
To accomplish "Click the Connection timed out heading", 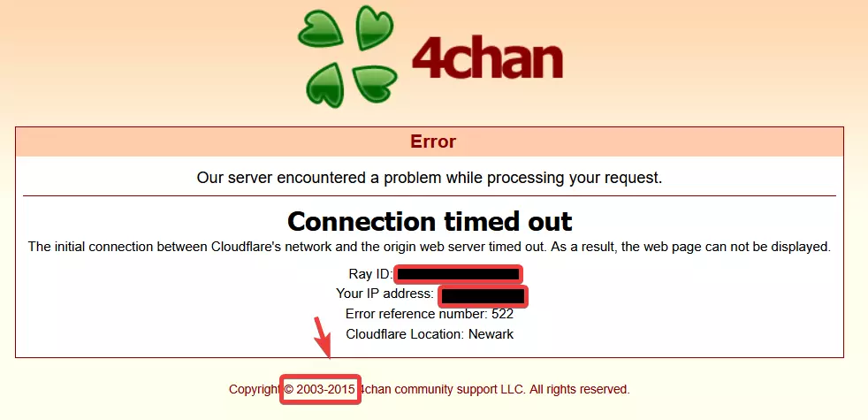I will click(430, 222).
